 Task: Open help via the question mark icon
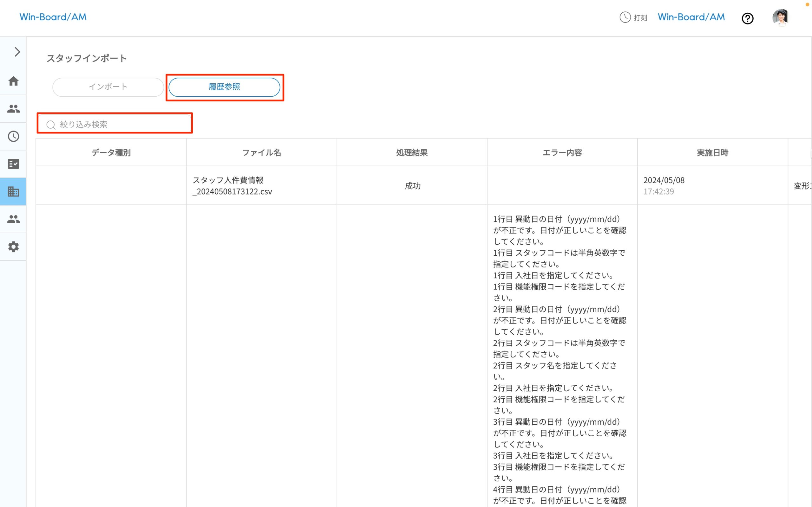pyautogui.click(x=748, y=18)
